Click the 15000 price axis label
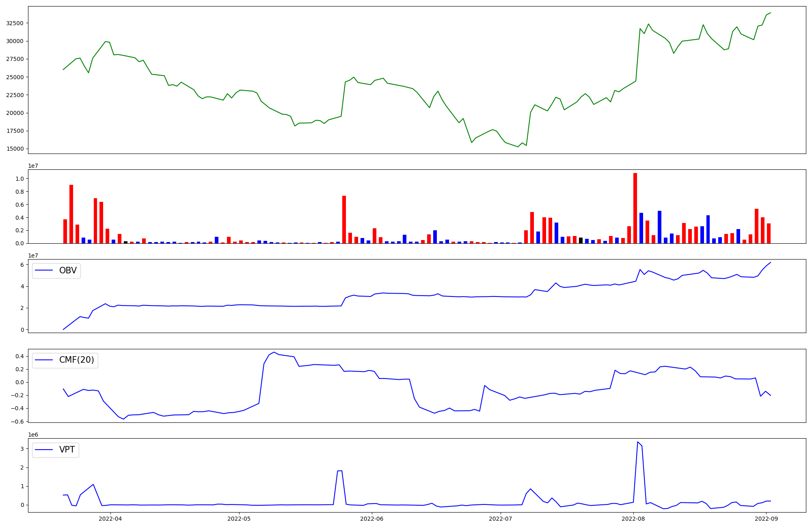 (15, 149)
